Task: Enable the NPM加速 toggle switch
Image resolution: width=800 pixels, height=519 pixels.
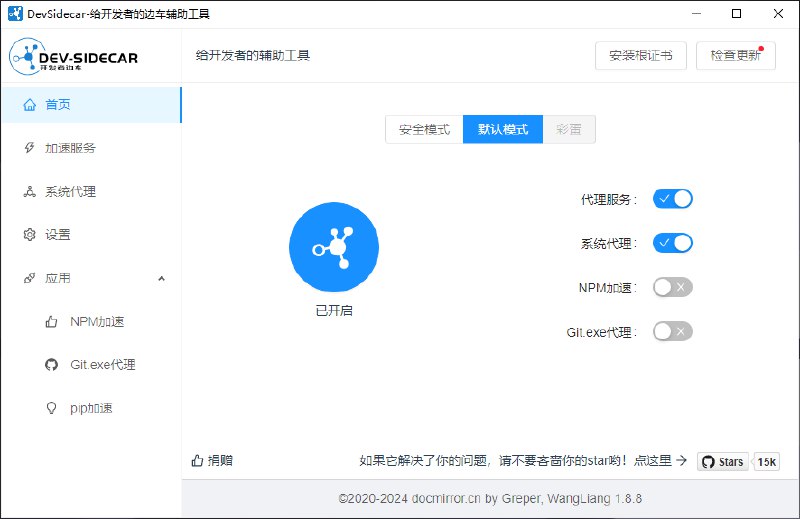Action: [673, 287]
